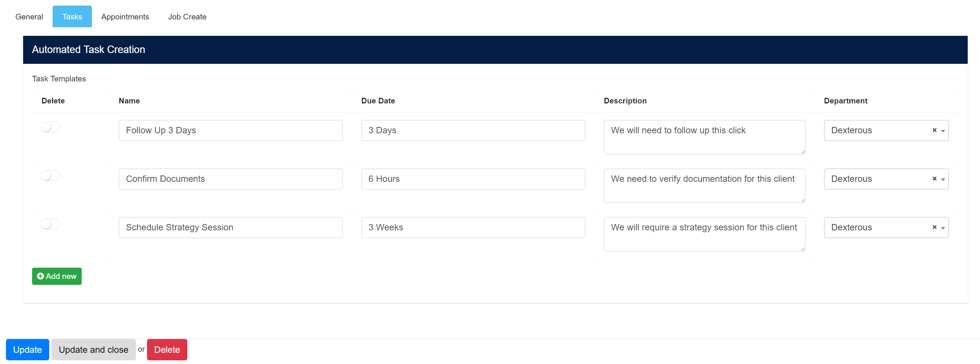Open the Appointments tab
This screenshot has height=364, width=980.
(x=125, y=17)
